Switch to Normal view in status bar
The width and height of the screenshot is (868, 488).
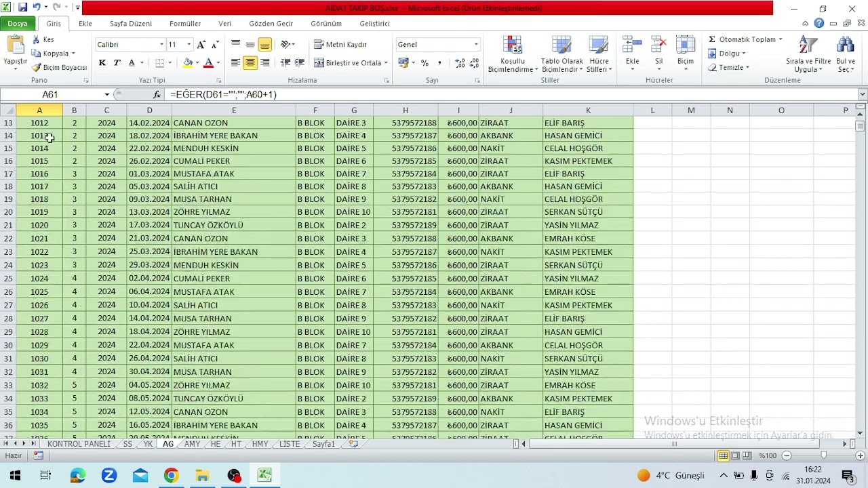tap(723, 455)
